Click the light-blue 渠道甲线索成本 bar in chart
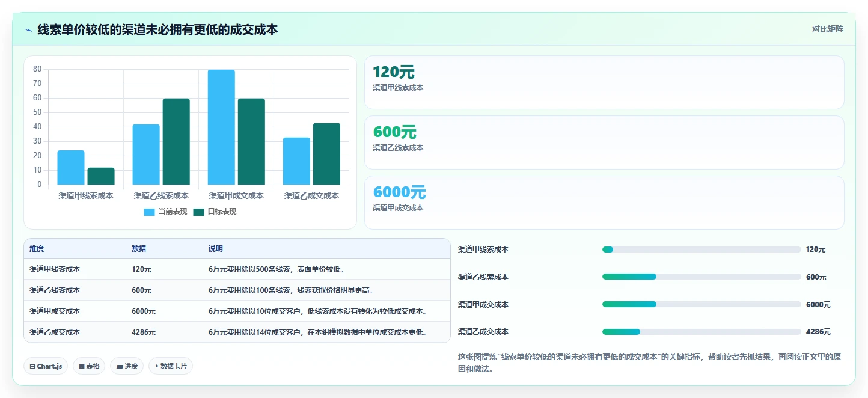Screen dimensions: 868x398 point(71,167)
